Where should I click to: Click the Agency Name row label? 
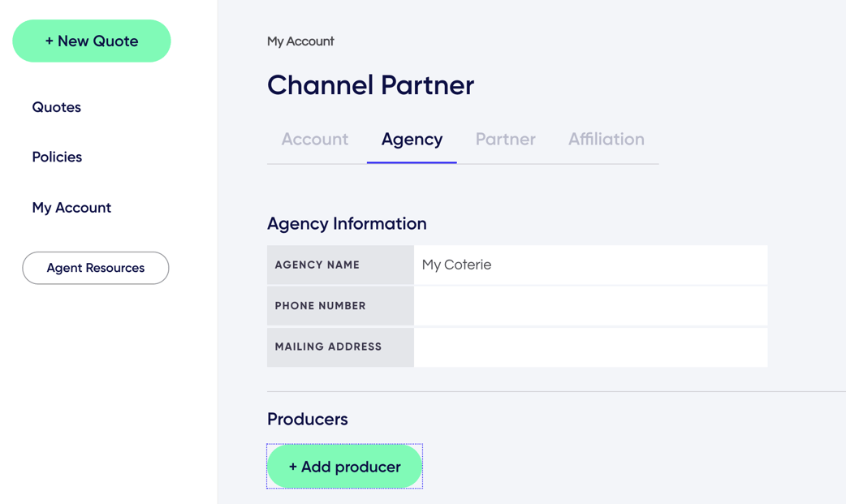point(318,265)
